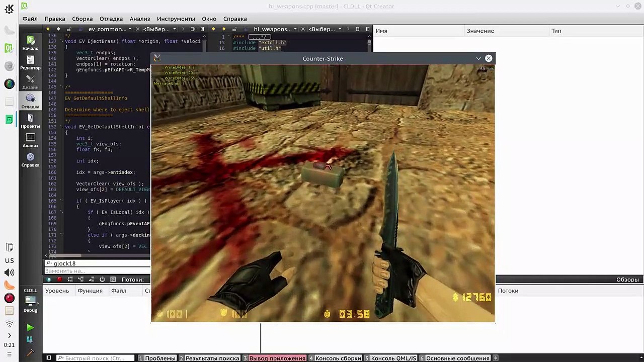The height and width of the screenshot is (362, 644).
Task: Open the Анализ menu
Action: click(x=140, y=19)
